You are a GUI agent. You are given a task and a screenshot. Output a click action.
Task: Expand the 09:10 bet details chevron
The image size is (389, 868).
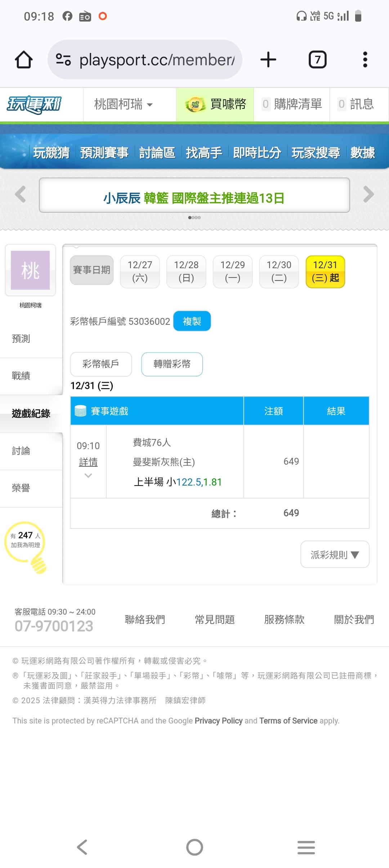tap(88, 476)
